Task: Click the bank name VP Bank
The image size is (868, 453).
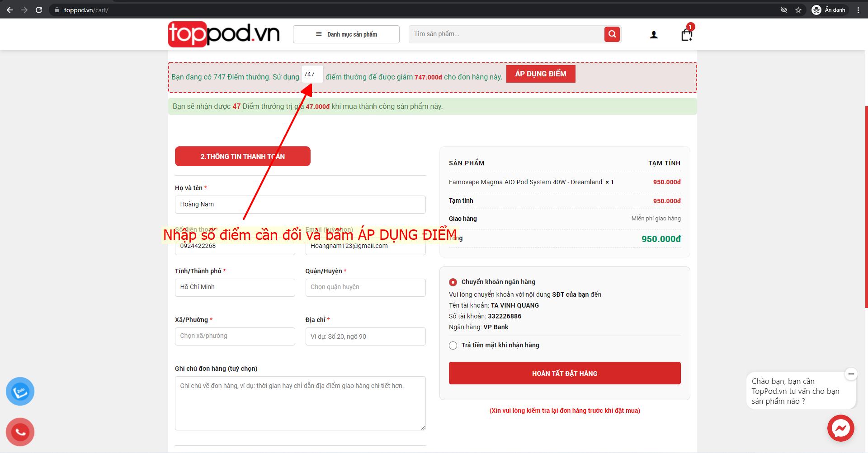Action: [x=496, y=327]
